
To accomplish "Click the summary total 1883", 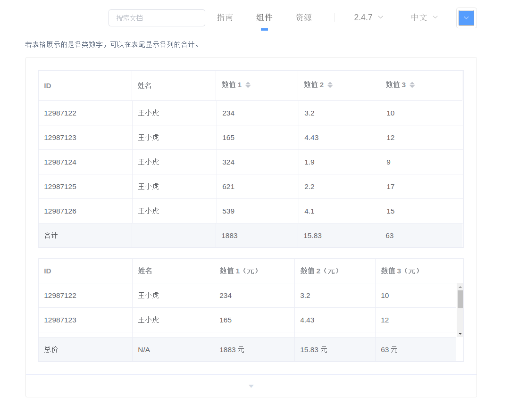I will tap(230, 236).
